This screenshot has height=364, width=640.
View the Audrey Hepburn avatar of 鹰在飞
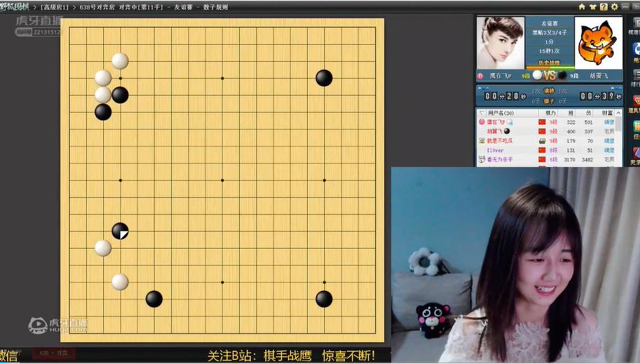click(501, 43)
